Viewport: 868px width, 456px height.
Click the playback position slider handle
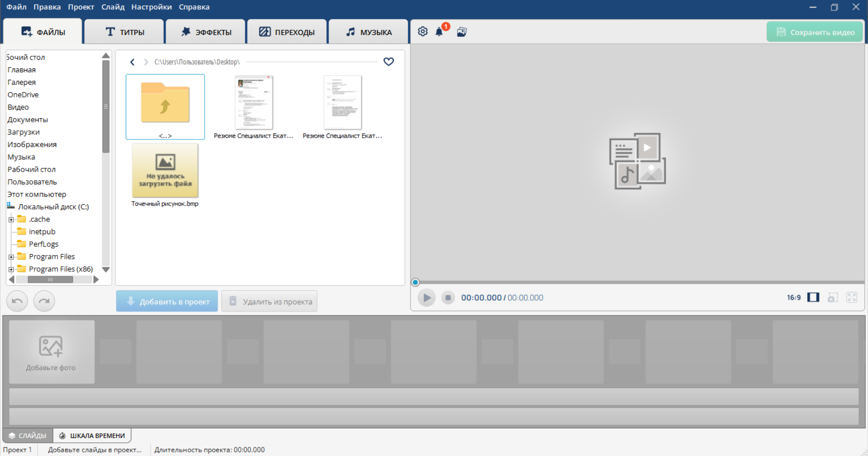click(415, 283)
